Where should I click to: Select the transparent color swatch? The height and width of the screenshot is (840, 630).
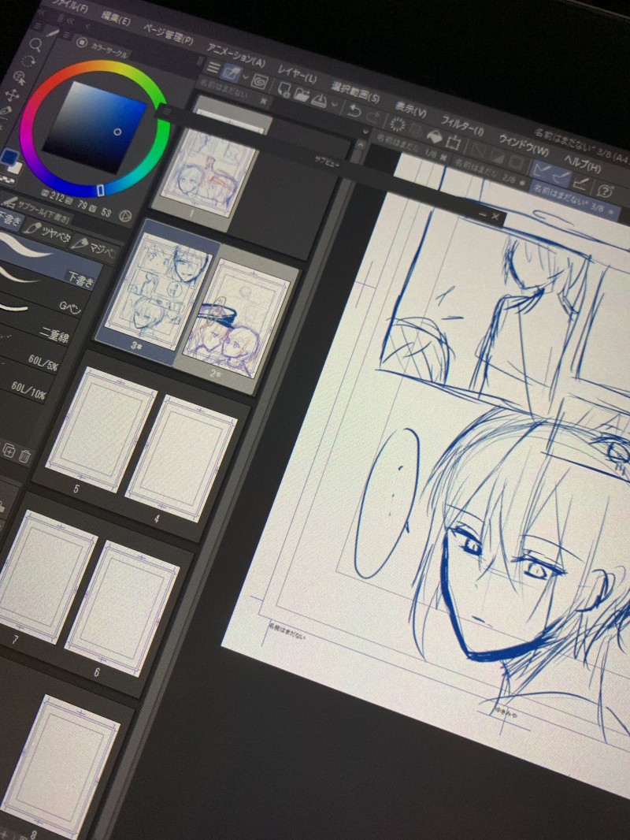pyautogui.click(x=6, y=179)
